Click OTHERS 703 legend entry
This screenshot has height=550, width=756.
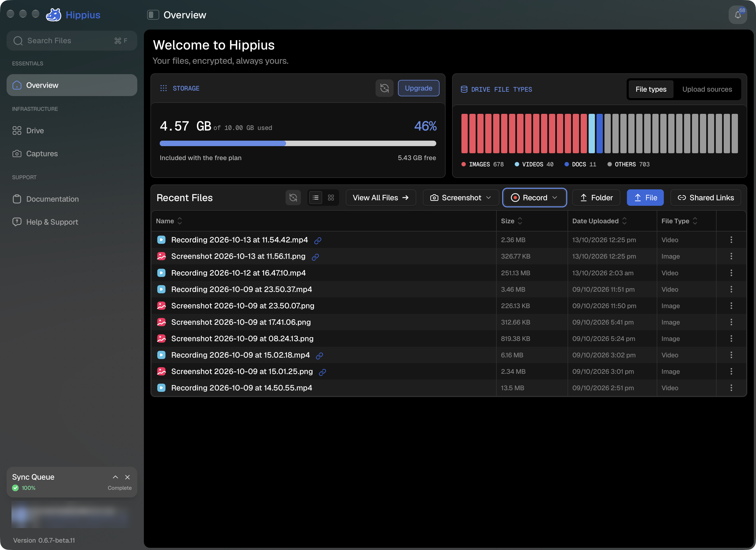pos(628,164)
